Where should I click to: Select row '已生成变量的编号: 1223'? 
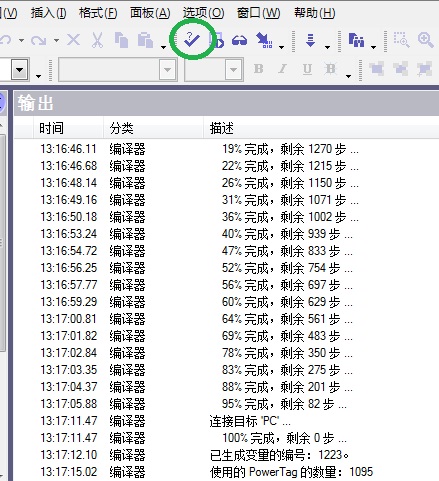point(227,455)
